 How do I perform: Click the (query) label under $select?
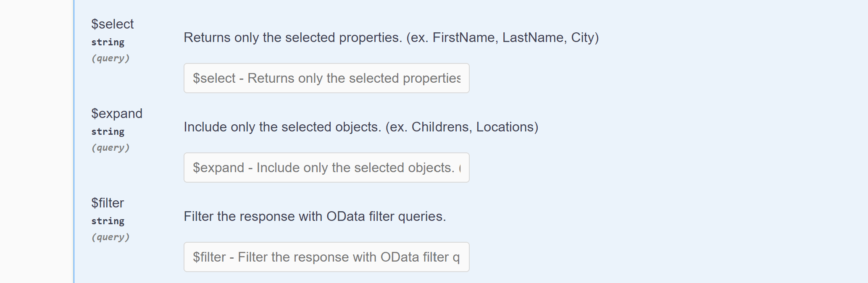pyautogui.click(x=110, y=58)
